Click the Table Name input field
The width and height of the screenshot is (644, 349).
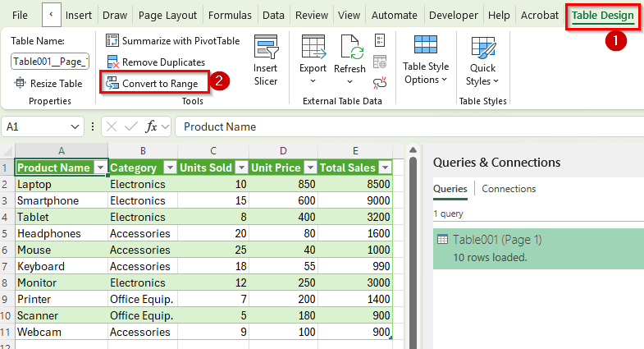point(50,62)
